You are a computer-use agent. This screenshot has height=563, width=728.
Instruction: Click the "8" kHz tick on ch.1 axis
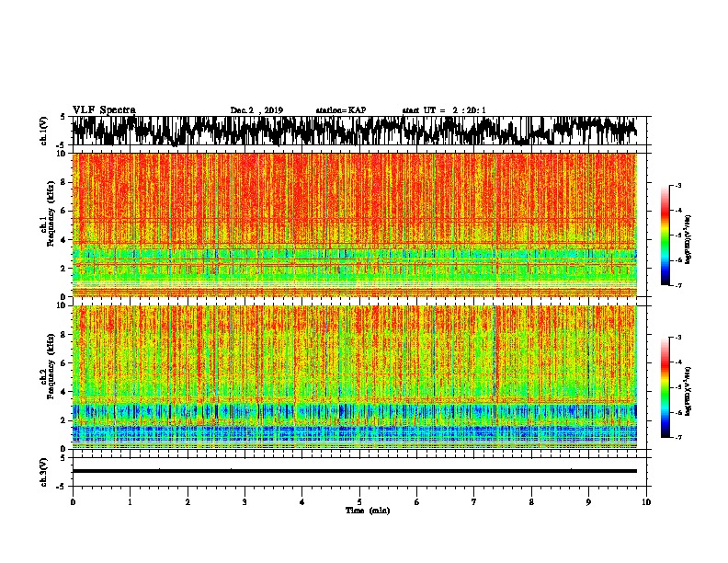(x=64, y=182)
